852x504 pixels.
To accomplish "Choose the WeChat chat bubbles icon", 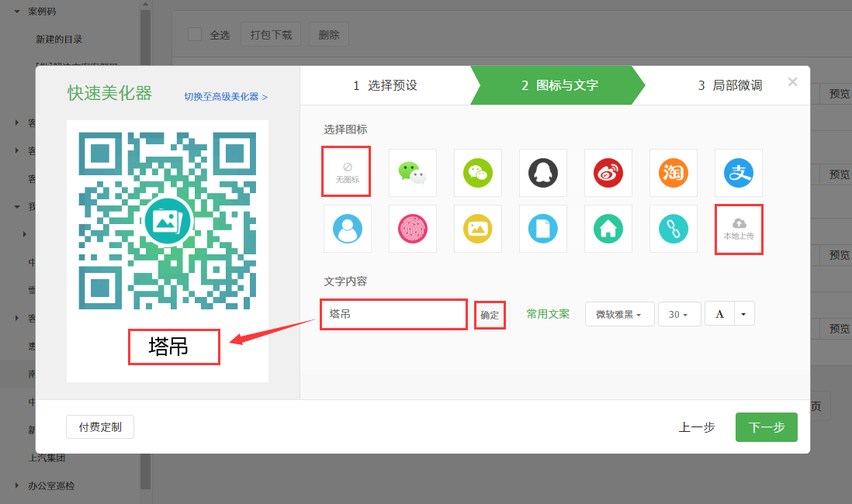I will (412, 172).
